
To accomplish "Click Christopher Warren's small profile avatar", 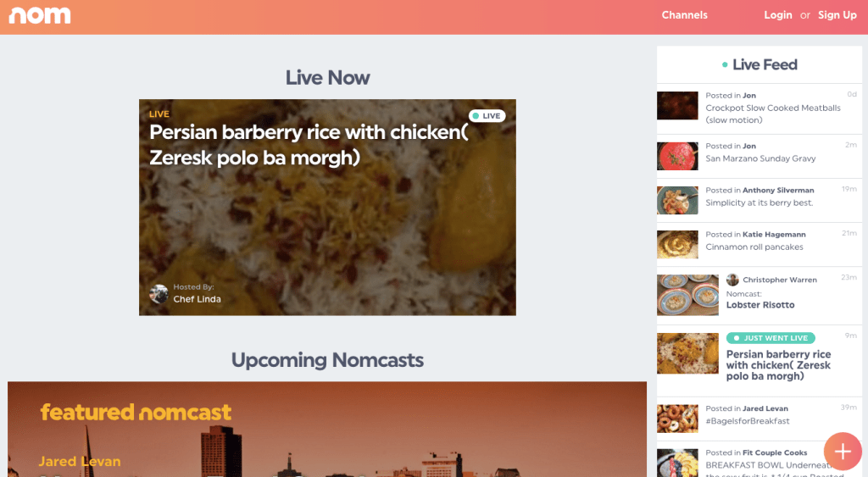I will (732, 280).
